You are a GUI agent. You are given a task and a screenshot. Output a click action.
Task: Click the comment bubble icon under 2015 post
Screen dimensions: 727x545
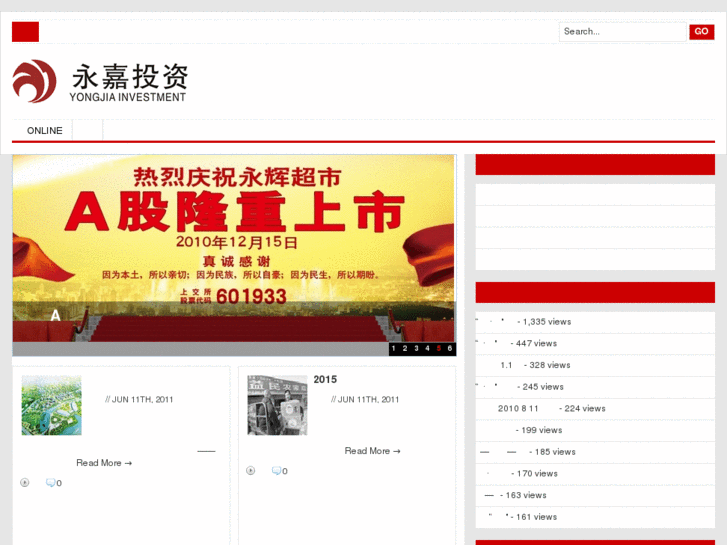pos(276,471)
